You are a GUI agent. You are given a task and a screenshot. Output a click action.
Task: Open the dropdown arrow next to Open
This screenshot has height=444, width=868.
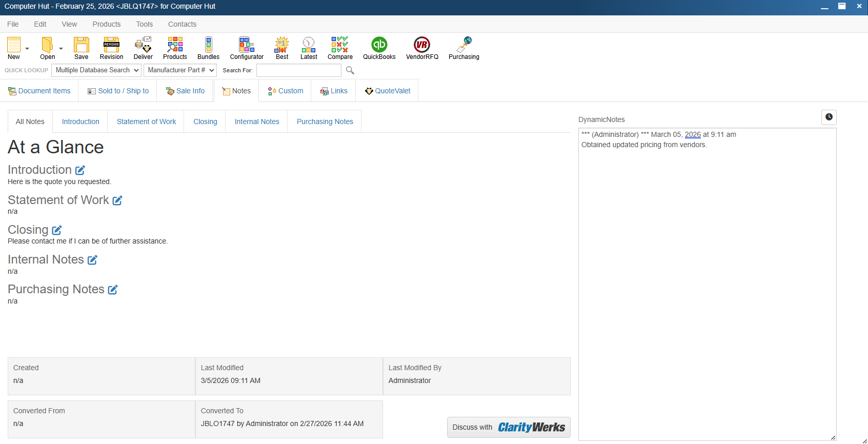(61, 49)
